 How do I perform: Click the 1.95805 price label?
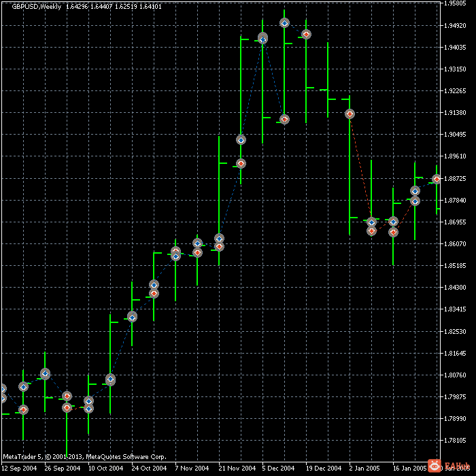click(x=455, y=3)
